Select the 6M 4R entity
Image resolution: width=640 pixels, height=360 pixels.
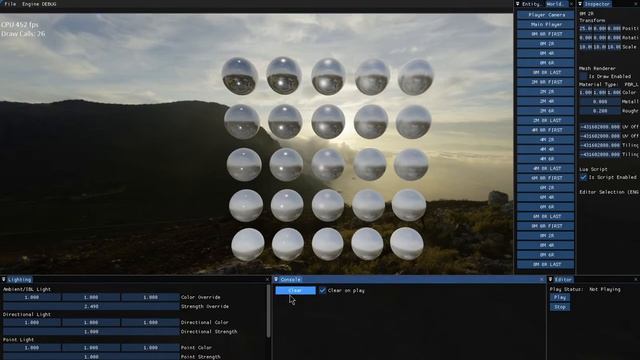tap(546, 197)
